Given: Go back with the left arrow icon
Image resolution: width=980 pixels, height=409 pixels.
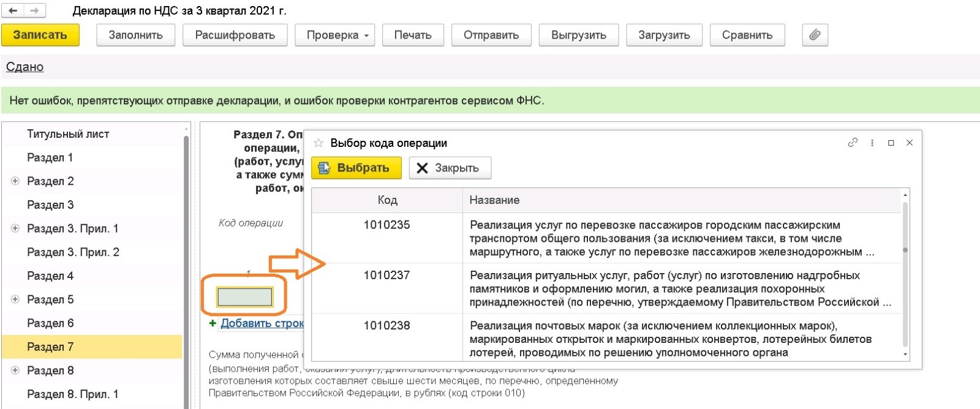Looking at the screenshot, I should tap(13, 10).
